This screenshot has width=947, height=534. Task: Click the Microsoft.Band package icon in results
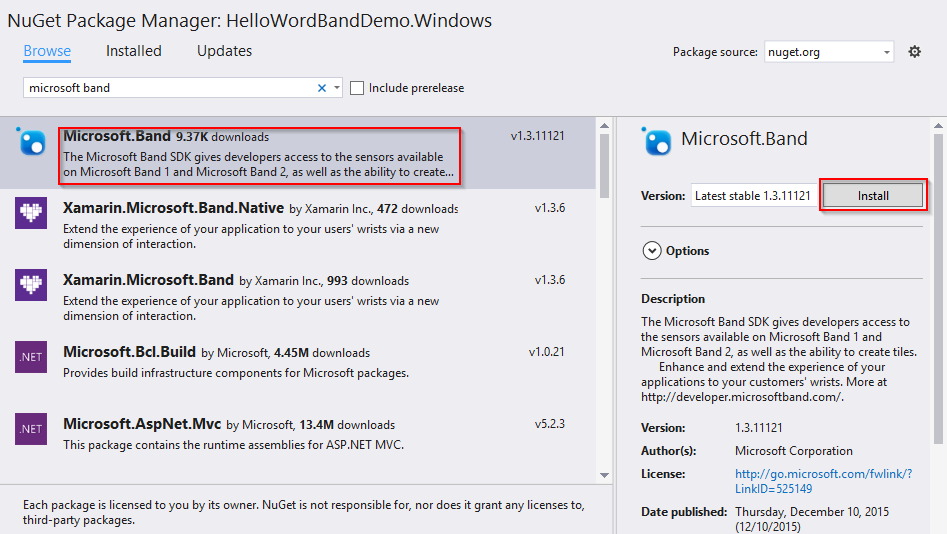(x=32, y=142)
